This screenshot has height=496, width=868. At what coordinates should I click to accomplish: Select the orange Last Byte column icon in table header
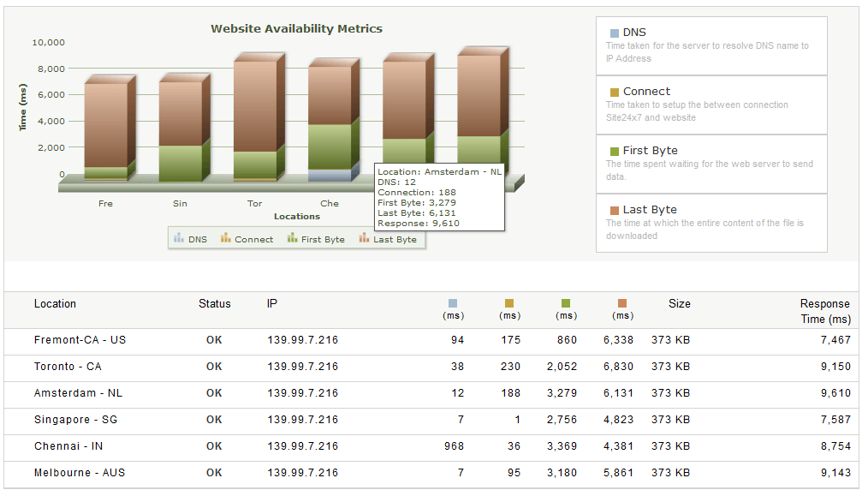coord(622,304)
